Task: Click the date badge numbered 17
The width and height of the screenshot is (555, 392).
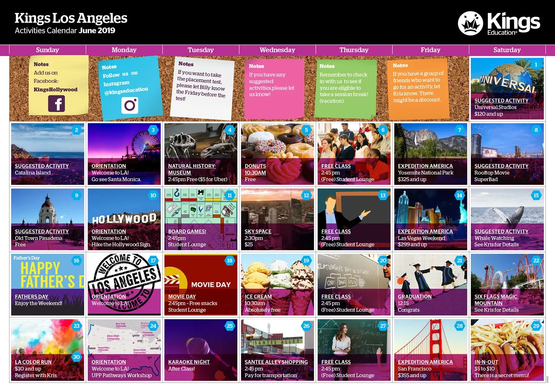Action: (x=153, y=260)
